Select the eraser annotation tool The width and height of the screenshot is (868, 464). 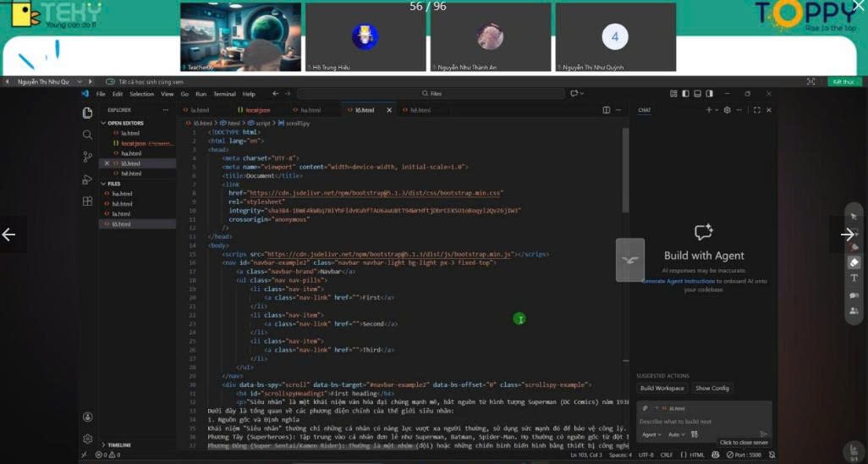pos(854,262)
